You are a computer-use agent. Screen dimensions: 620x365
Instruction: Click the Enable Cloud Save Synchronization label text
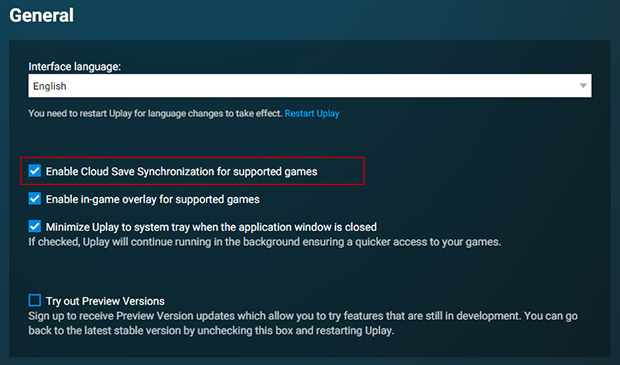pyautogui.click(x=181, y=172)
